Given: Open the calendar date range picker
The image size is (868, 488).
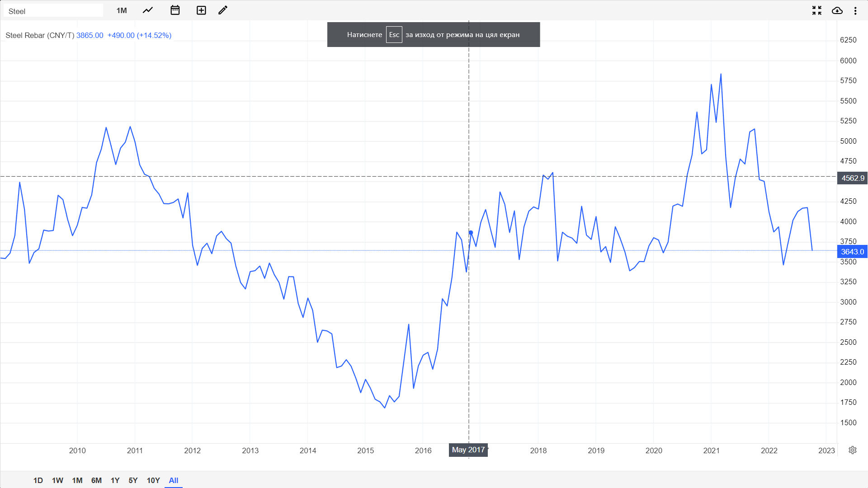Looking at the screenshot, I should tap(175, 10).
